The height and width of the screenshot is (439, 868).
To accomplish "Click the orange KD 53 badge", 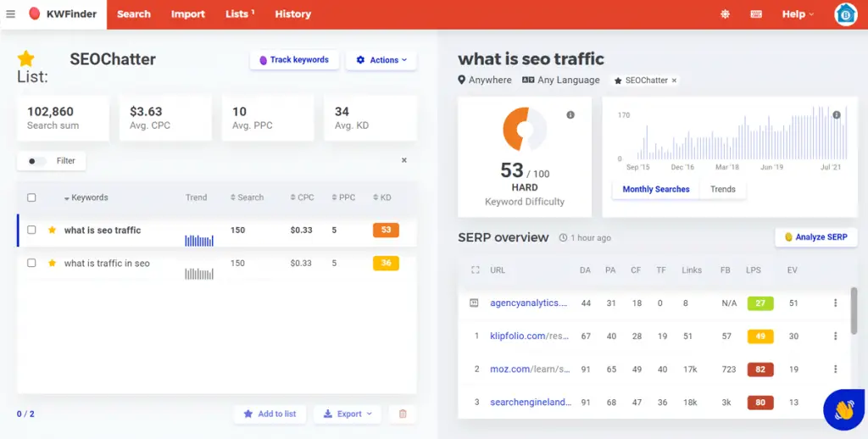I will pyautogui.click(x=386, y=230).
